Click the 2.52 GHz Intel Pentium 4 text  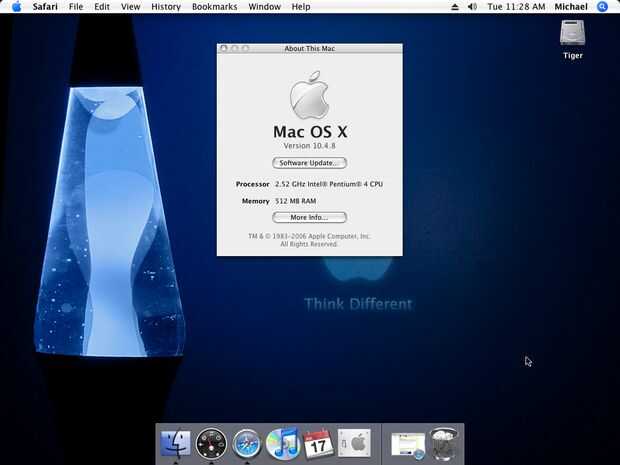(329, 184)
